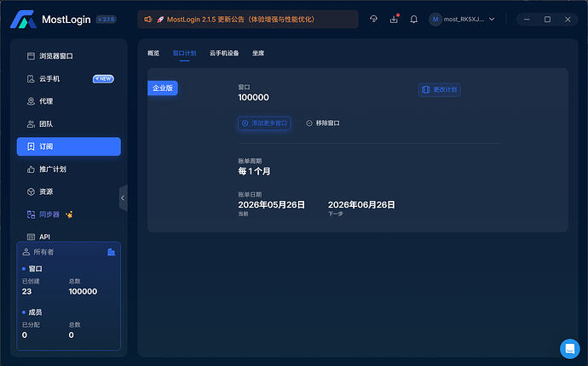The image size is (588, 366).
Task: Click the 窗口 heading in owner card
Action: [x=35, y=269]
